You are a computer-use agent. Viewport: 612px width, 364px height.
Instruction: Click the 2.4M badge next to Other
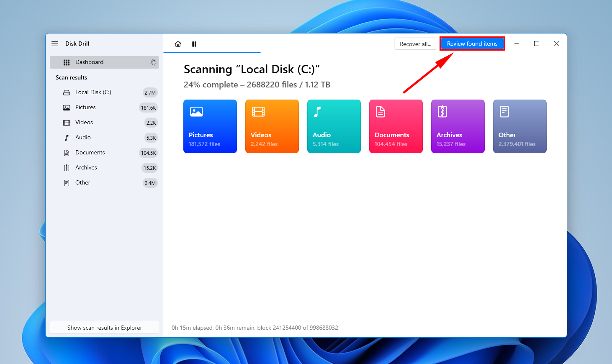150,183
